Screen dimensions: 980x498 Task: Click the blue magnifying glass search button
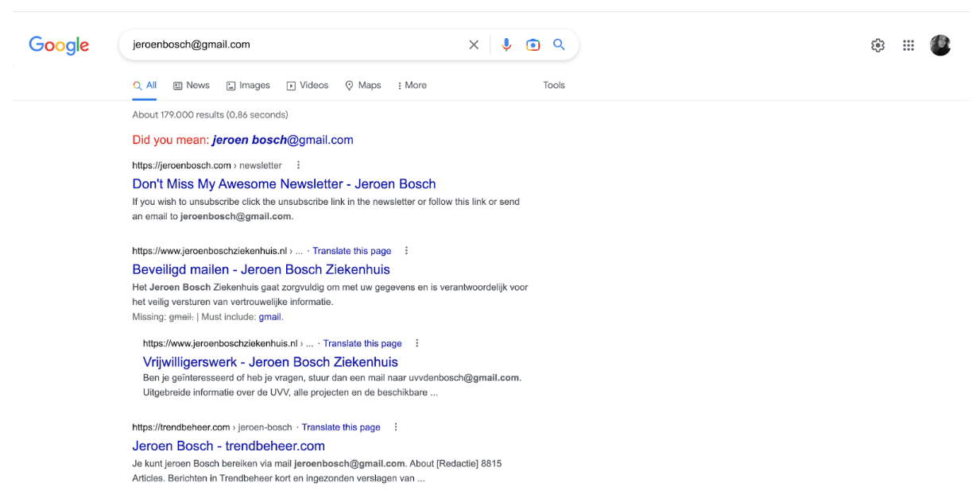point(559,45)
